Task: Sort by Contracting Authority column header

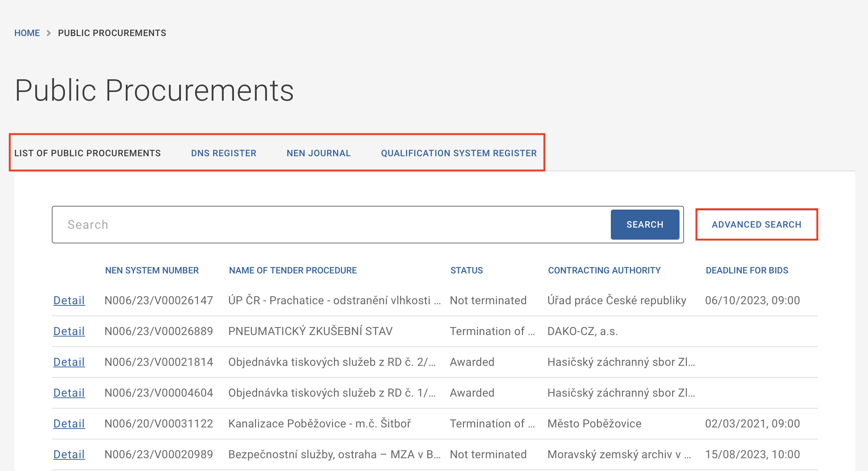Action: tap(604, 270)
